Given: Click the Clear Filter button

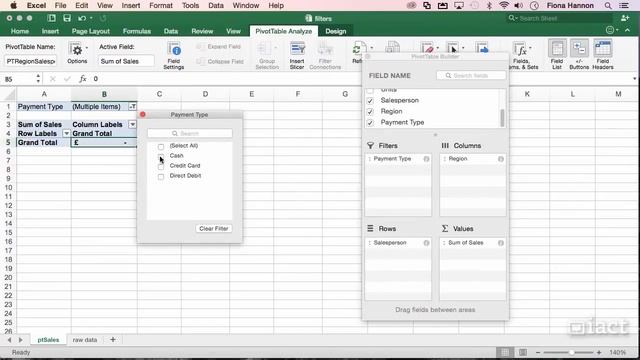Looking at the screenshot, I should pyautogui.click(x=213, y=229).
